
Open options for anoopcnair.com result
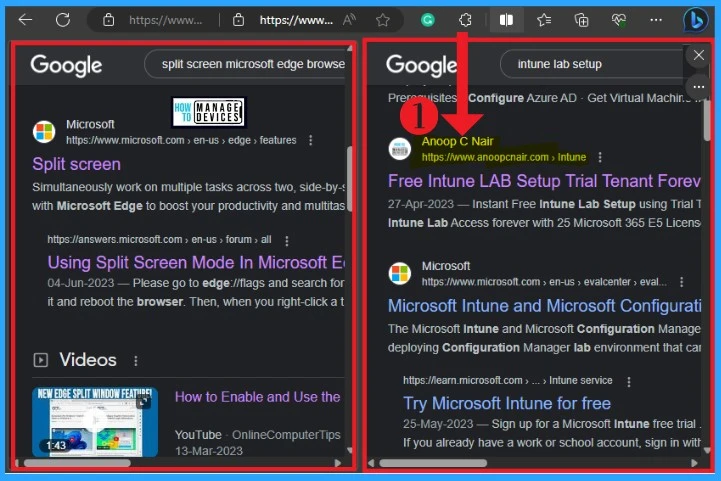pos(600,157)
